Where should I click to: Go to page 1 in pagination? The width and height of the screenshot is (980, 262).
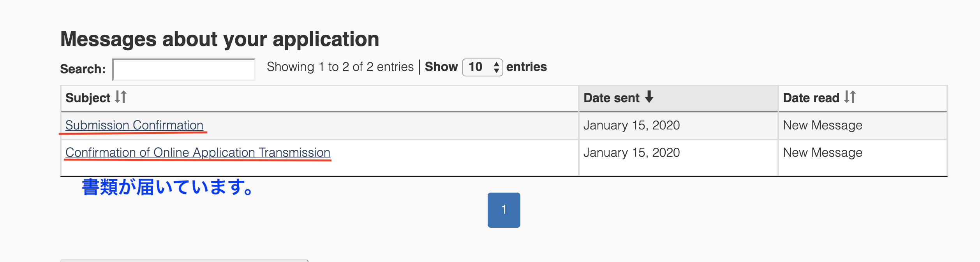click(x=504, y=210)
